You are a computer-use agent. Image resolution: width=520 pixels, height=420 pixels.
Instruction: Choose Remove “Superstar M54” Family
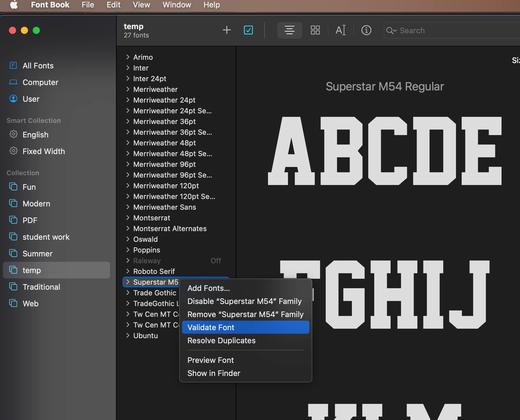[246, 314]
